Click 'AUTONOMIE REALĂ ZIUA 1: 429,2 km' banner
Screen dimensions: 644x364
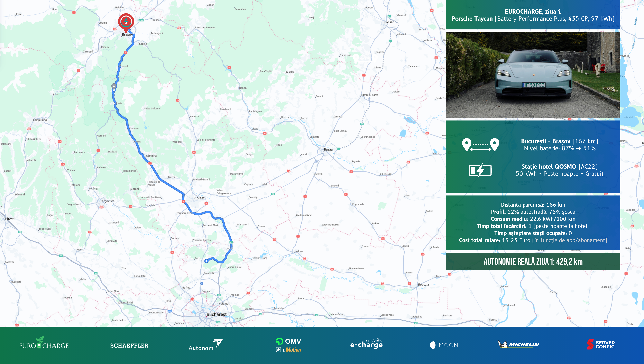pos(533,261)
